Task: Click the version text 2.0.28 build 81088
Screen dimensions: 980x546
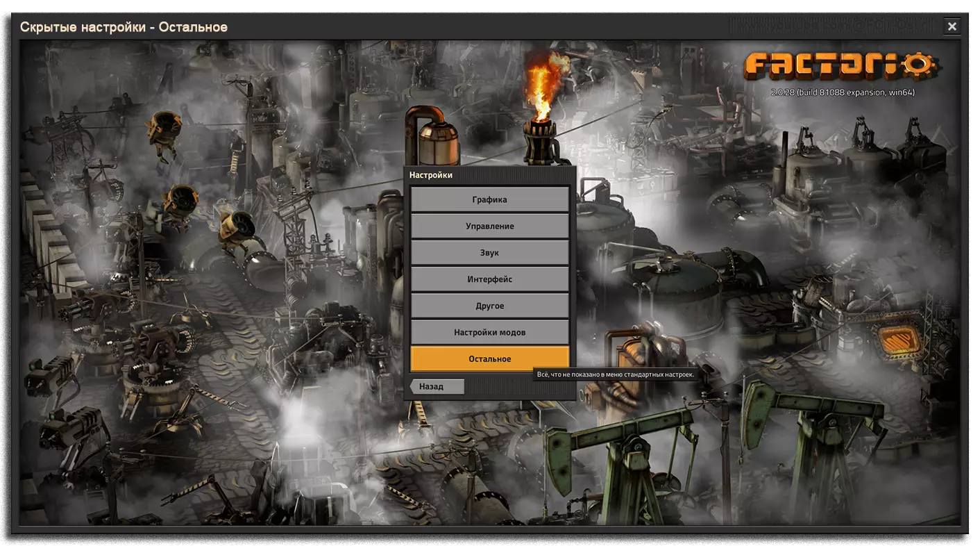Action: coord(843,92)
